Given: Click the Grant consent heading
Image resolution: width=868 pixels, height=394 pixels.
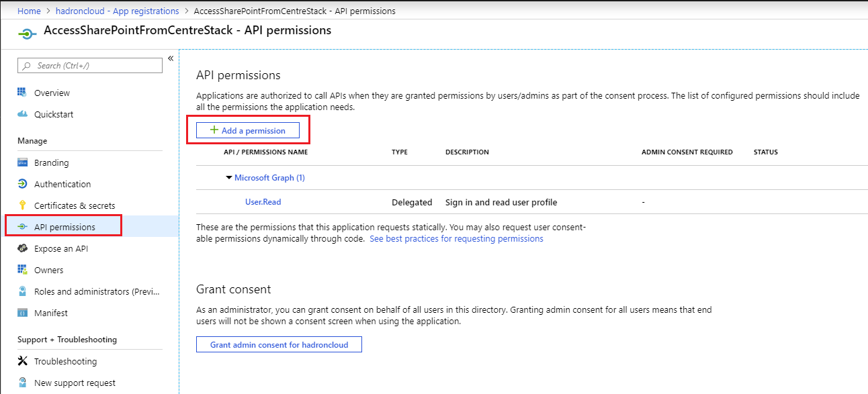Looking at the screenshot, I should point(233,289).
